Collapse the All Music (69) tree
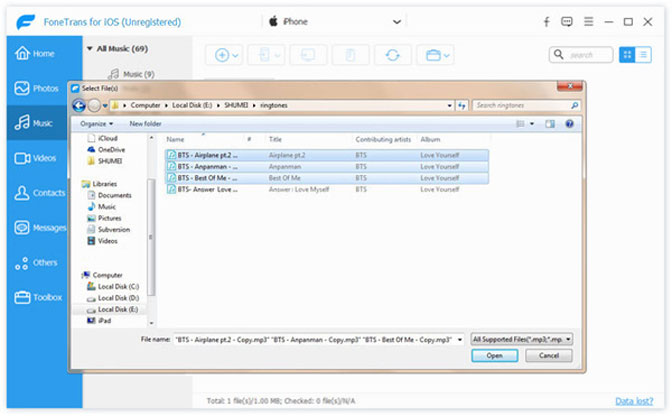This screenshot has width=672, height=416. click(90, 49)
